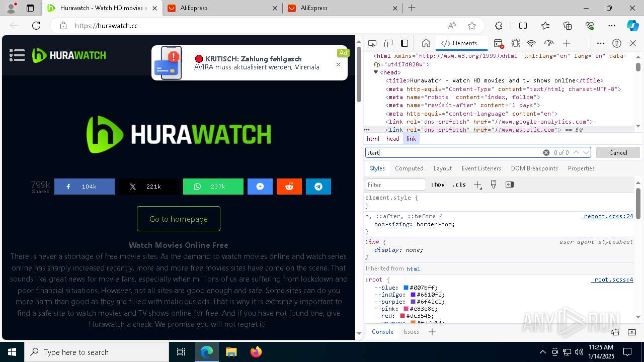
Task: Click the --blue #007bff color swatch
Action: (x=406, y=288)
